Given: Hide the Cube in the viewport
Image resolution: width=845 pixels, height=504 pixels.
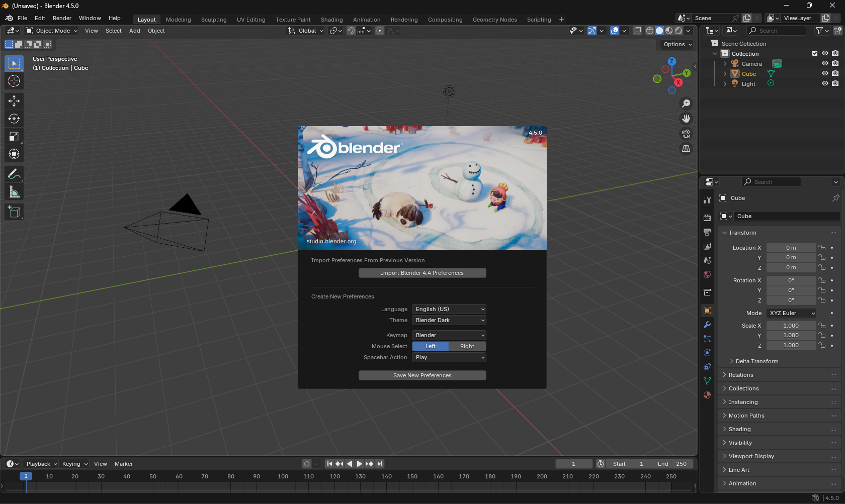Looking at the screenshot, I should click(824, 73).
